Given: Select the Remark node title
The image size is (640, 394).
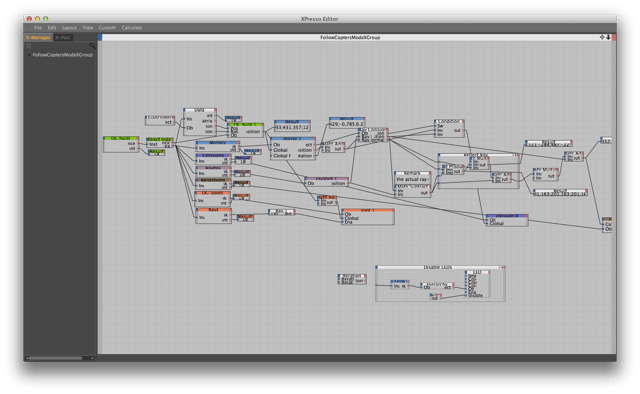Looking at the screenshot, I should [x=412, y=174].
